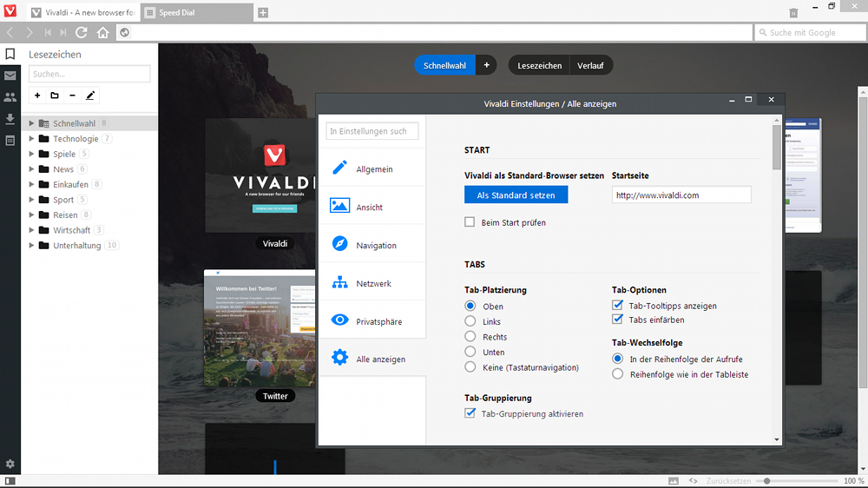Screen dimensions: 868x488
Task: Click Als Standard setzen button
Action: point(516,195)
